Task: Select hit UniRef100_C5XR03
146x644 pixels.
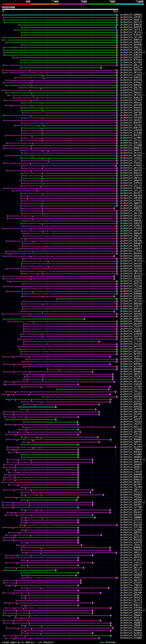Action: [x=131, y=628]
